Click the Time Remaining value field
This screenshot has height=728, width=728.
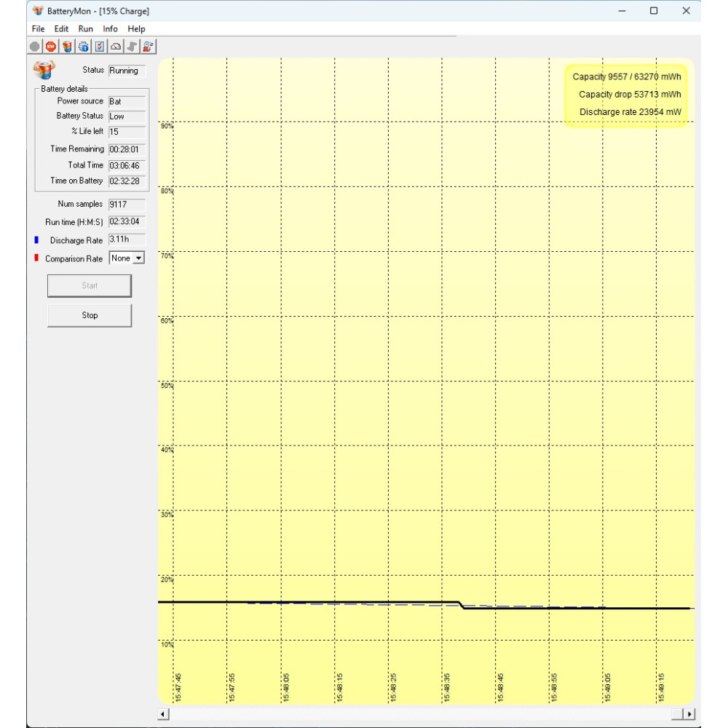[127, 149]
